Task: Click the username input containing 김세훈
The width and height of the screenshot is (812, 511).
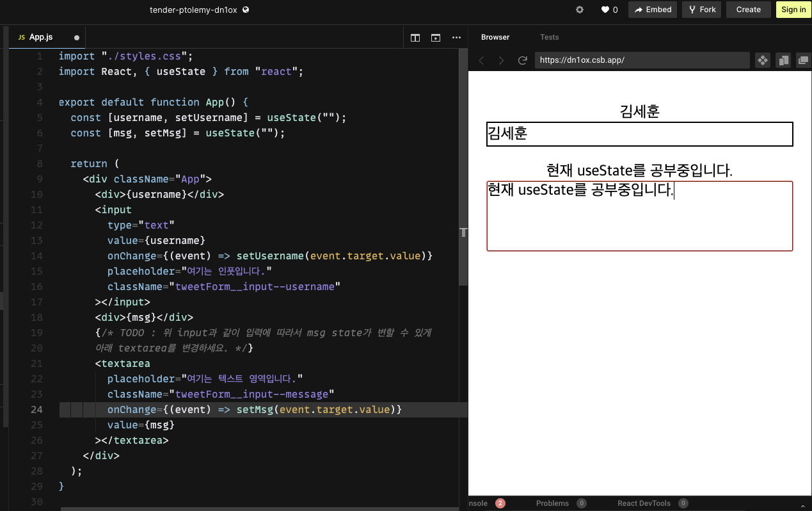Action: point(640,134)
